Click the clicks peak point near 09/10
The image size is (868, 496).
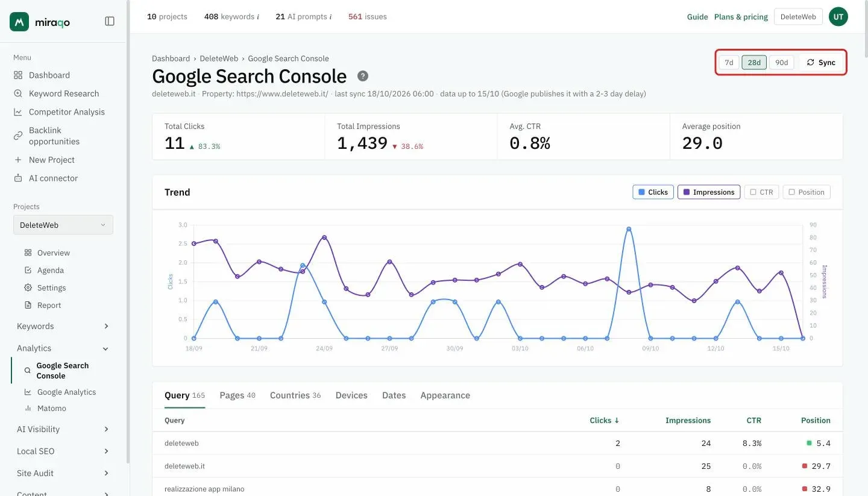629,229
